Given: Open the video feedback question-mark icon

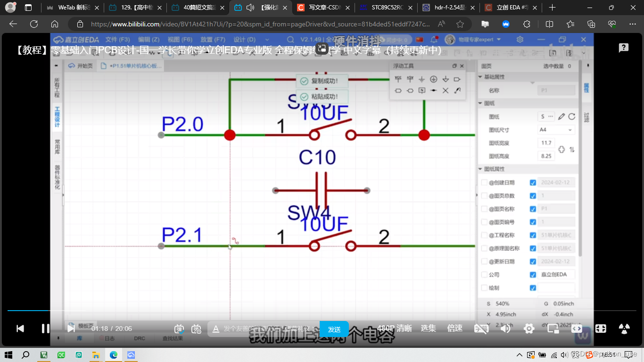Looking at the screenshot, I should pyautogui.click(x=624, y=48).
